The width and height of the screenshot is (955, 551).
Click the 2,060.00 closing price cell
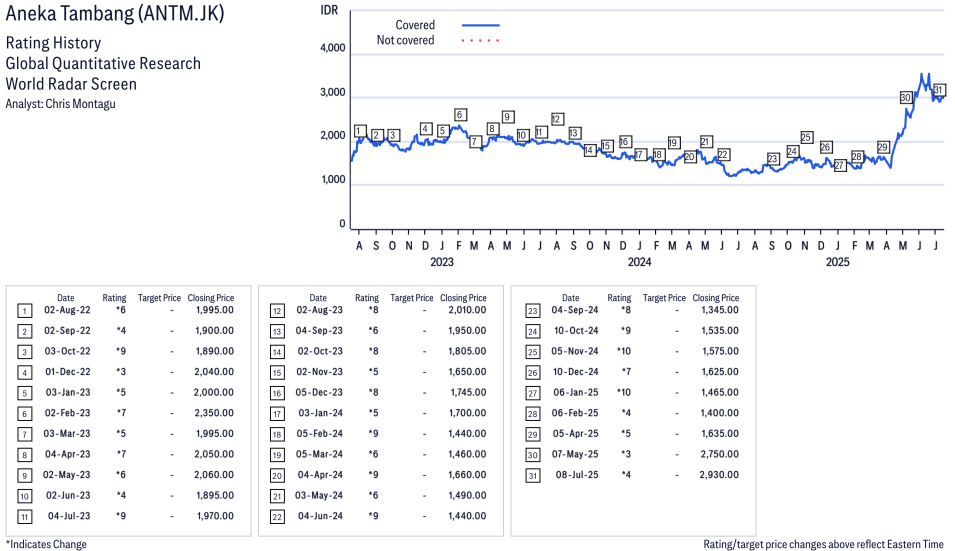point(214,475)
